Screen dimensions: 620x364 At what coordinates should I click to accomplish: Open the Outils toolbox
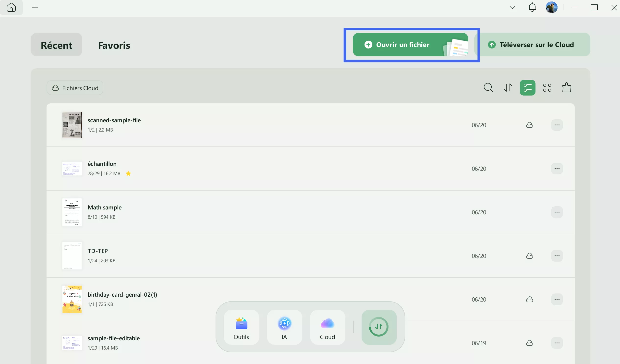(x=241, y=327)
